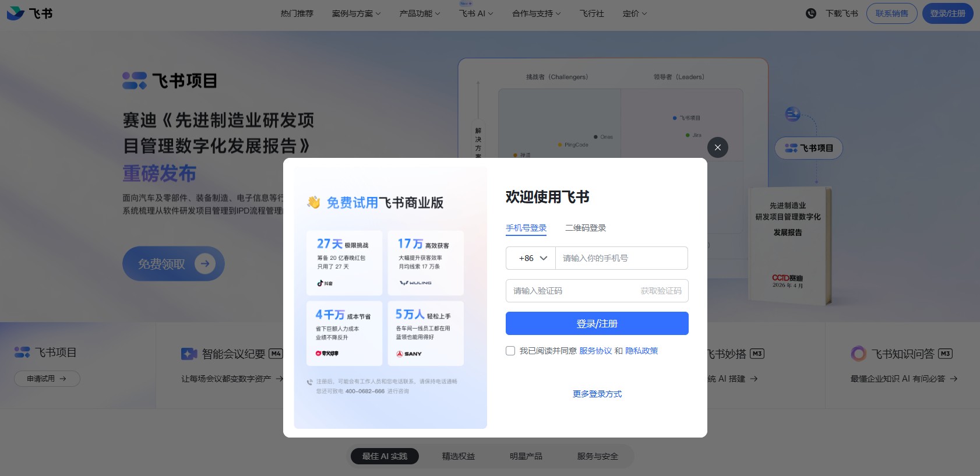This screenshot has height=476, width=980.
Task: Click 获取验证码 link
Action: point(661,291)
